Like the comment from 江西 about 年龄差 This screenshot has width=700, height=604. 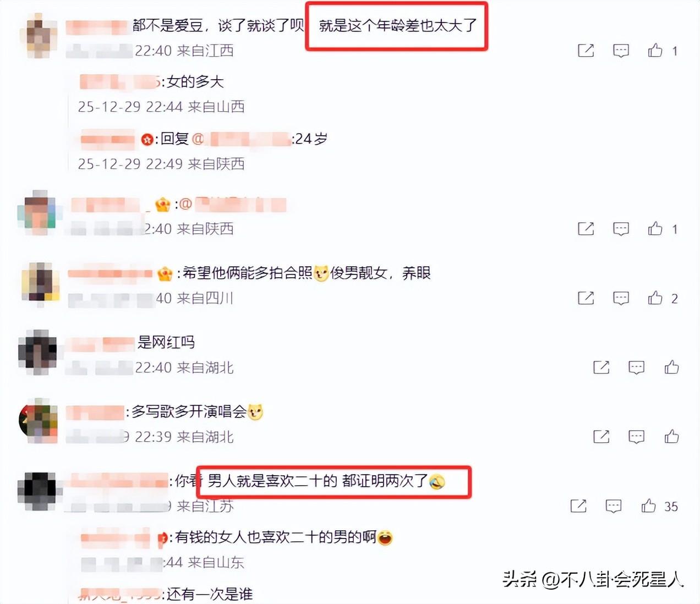click(655, 51)
